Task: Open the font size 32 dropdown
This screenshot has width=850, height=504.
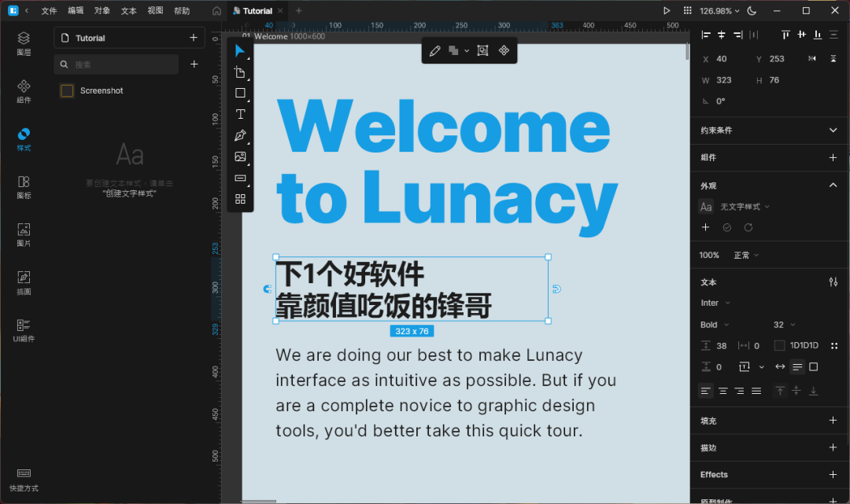Action: (x=784, y=325)
